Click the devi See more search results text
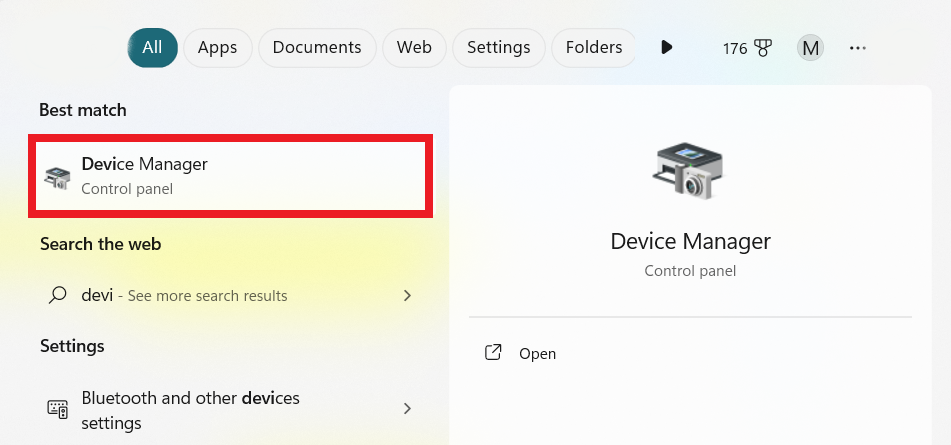Image resolution: width=951 pixels, height=445 pixels. click(x=184, y=296)
